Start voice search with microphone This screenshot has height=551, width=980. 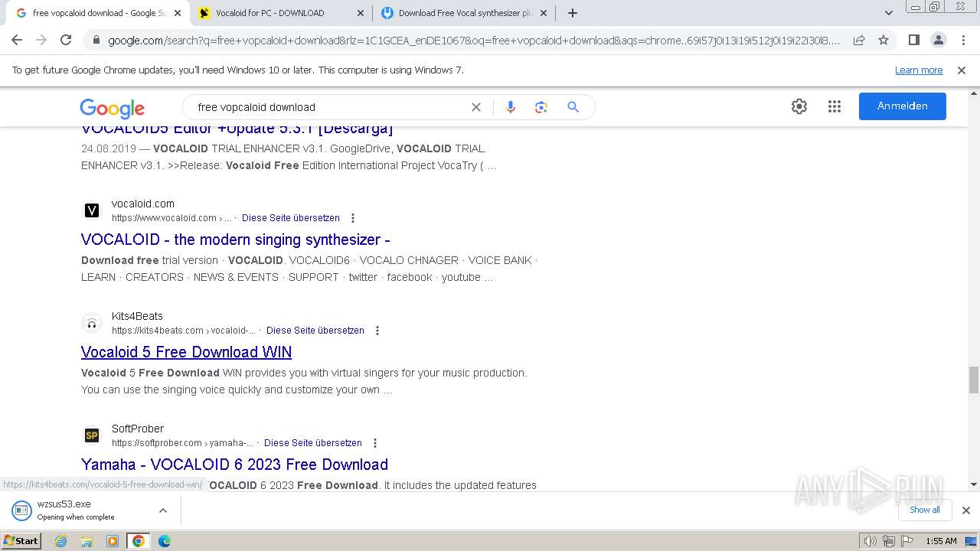pos(511,107)
